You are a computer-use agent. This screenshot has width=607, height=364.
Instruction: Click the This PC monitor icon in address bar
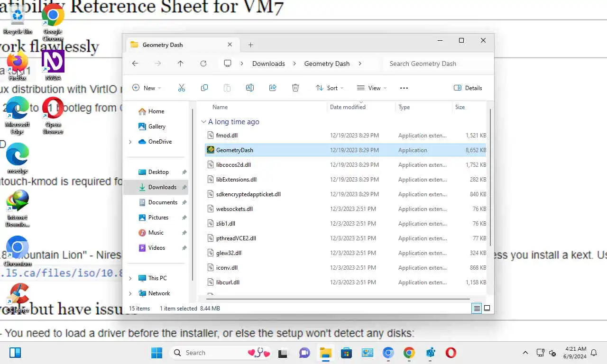(228, 64)
